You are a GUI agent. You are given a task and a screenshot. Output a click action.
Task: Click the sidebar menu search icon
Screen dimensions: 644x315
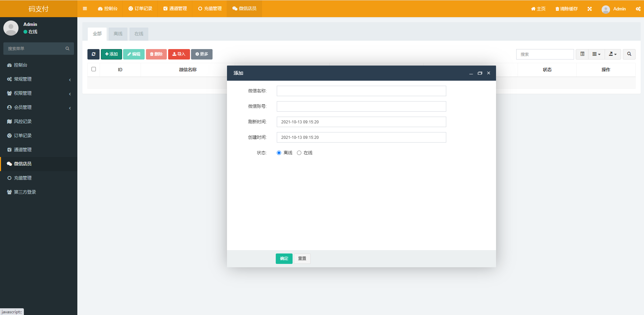[x=67, y=49]
